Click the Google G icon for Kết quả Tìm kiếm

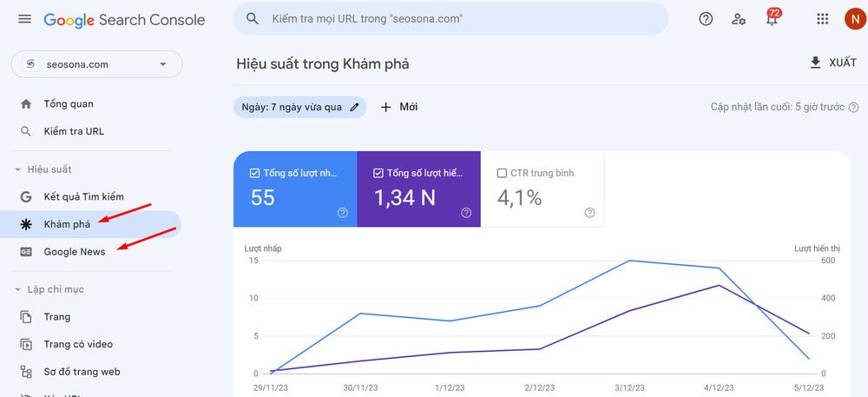coord(25,196)
